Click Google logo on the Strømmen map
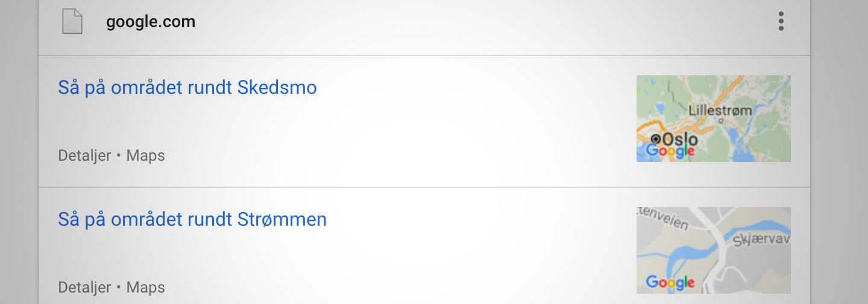The image size is (868, 304). click(670, 282)
